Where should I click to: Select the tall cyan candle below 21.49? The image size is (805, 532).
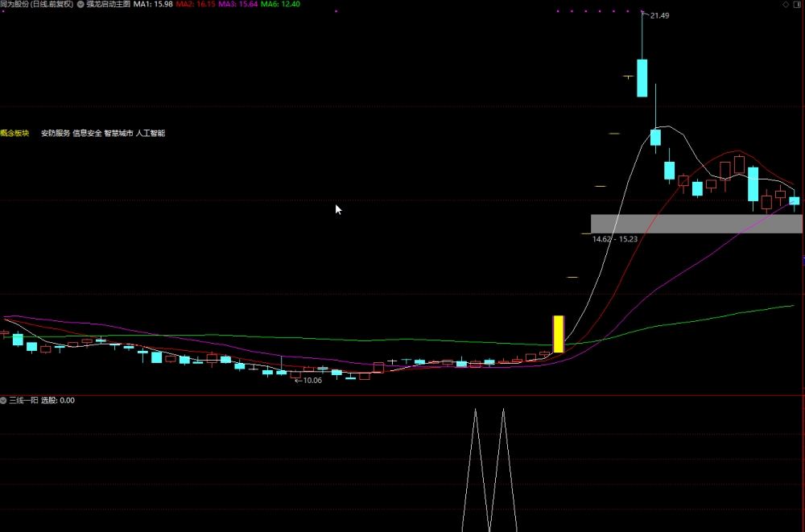pyautogui.click(x=642, y=78)
